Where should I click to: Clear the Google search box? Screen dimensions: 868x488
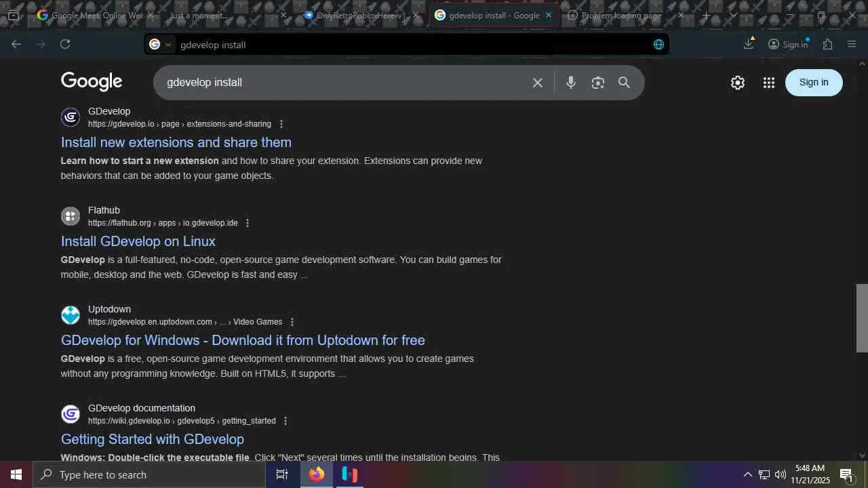(x=538, y=83)
